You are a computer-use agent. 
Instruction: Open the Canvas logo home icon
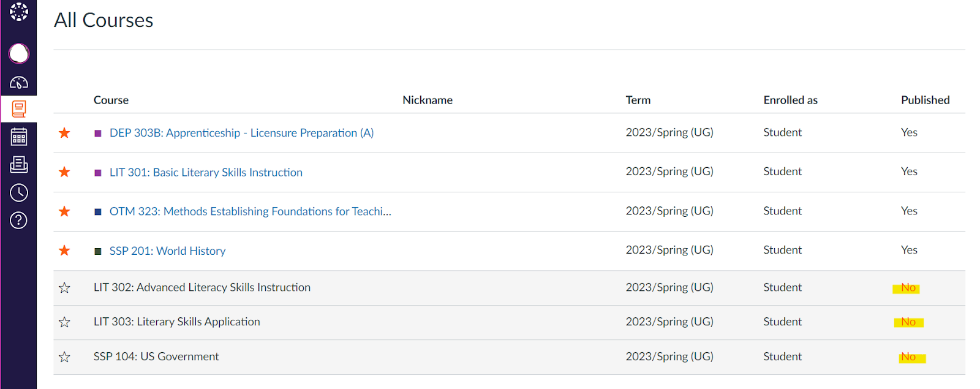(18, 12)
